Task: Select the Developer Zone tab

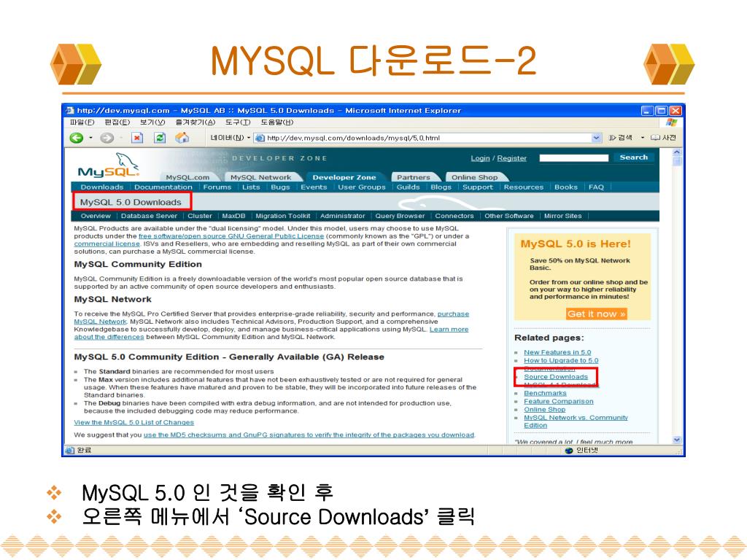Action: 344,177
